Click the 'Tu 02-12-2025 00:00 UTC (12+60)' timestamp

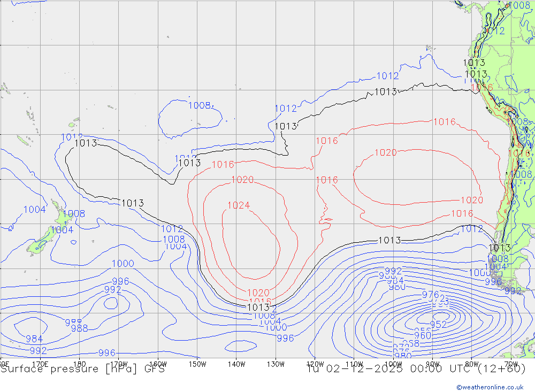[416, 369]
